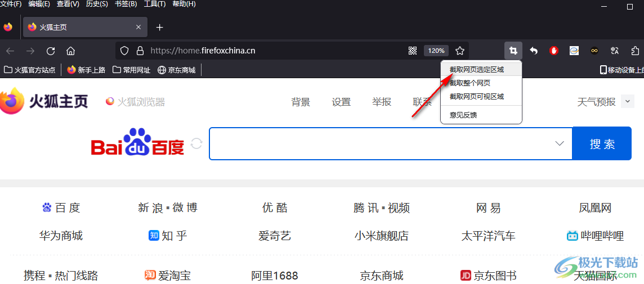Click the Baidu logo
The image size is (644, 284).
click(x=137, y=142)
